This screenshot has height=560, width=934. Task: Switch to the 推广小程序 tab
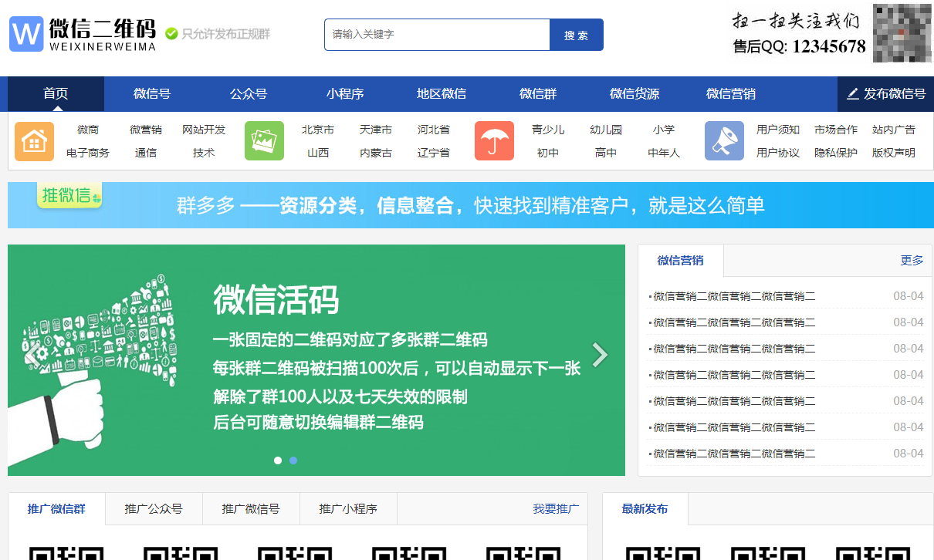(348, 509)
